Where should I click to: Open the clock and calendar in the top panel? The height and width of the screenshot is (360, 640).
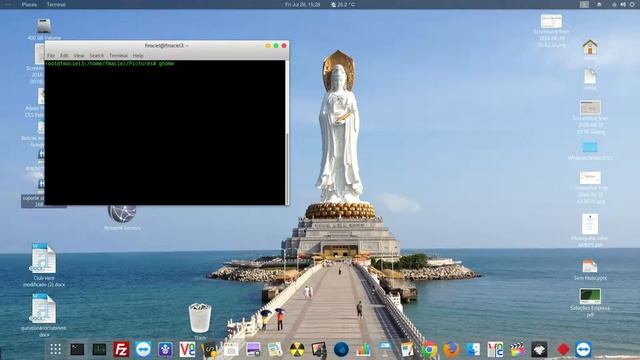(302, 4)
